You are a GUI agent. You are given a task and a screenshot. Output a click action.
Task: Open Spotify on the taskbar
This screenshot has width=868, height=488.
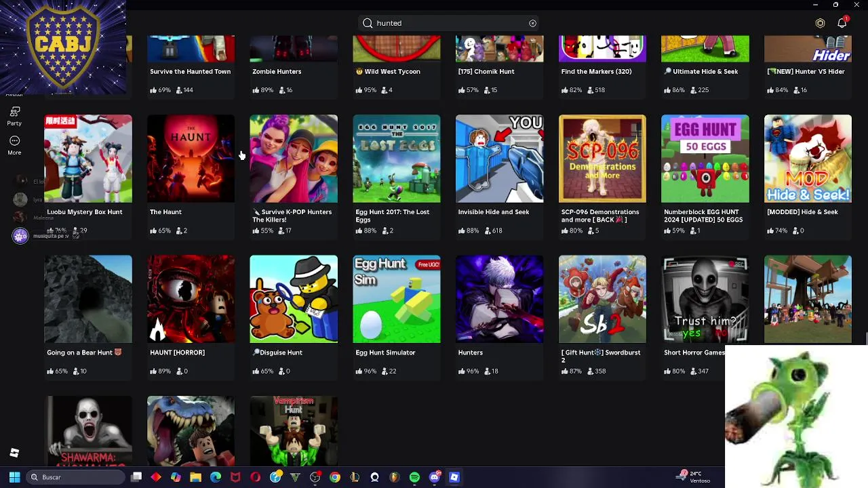point(414,477)
